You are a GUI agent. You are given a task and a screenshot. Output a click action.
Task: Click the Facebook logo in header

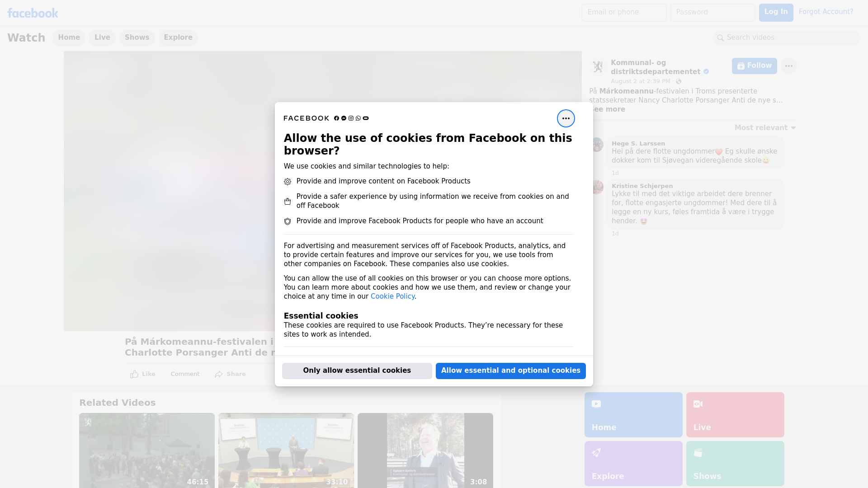pos(33,13)
